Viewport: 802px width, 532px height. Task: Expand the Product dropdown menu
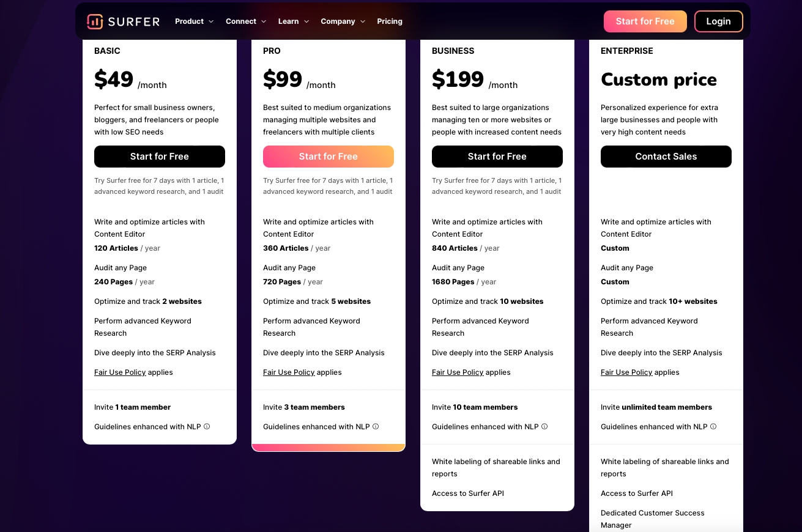pos(194,21)
